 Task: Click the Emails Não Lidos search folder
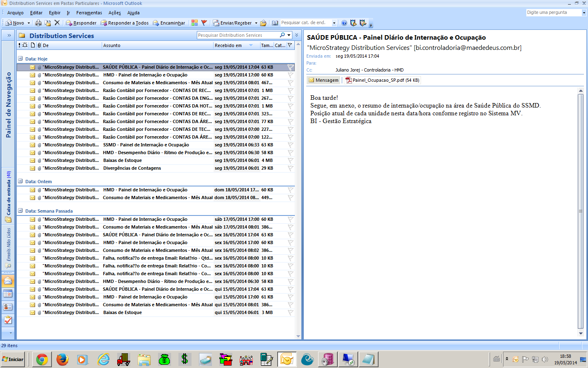click(x=9, y=248)
